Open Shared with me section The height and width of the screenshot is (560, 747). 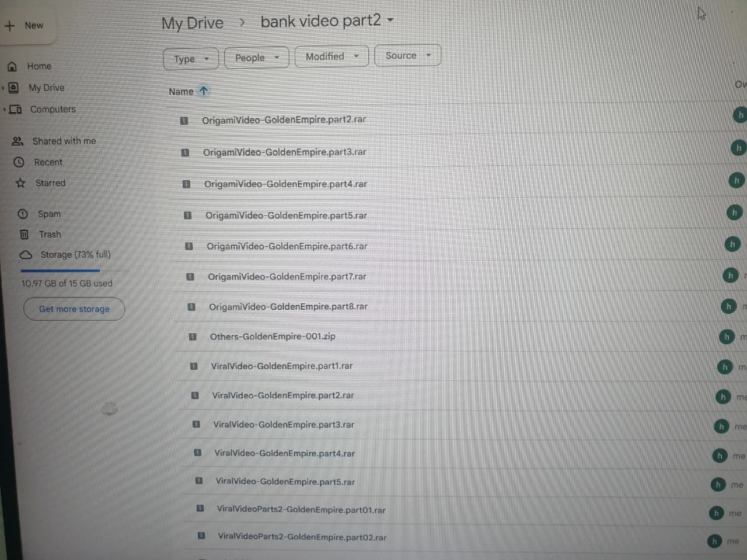(64, 141)
